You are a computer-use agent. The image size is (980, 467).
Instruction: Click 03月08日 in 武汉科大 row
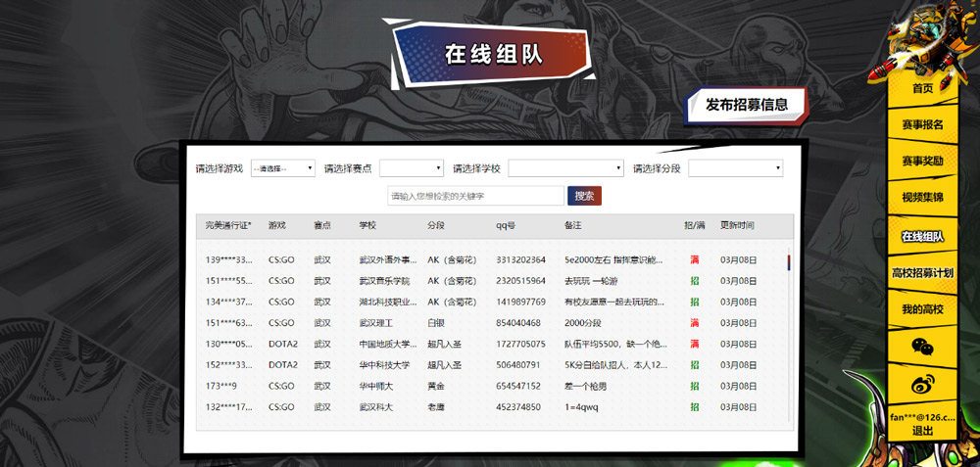coord(738,407)
